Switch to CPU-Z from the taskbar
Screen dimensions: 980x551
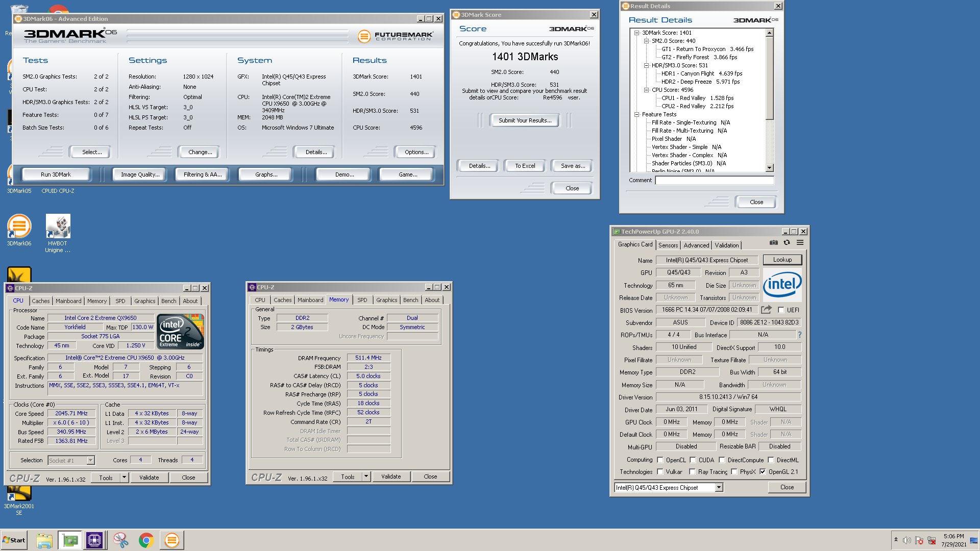coord(94,540)
